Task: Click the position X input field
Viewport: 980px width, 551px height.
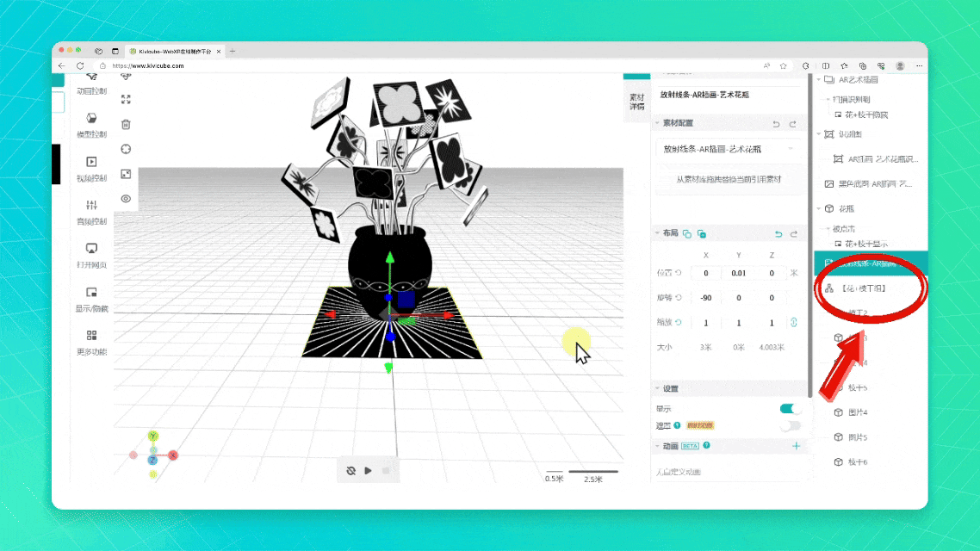Action: [706, 273]
